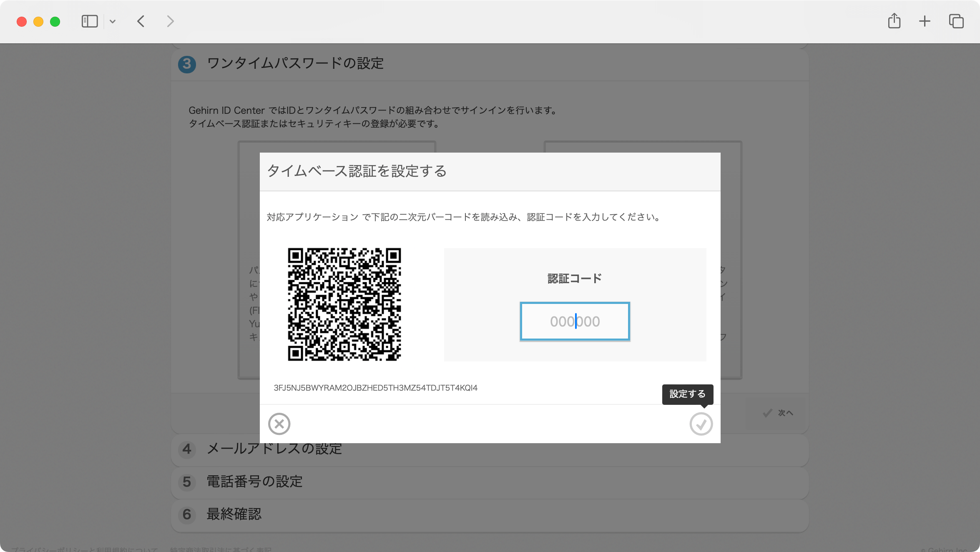Expand the メールアドレスの設定 section
Image resolution: width=980 pixels, height=552 pixels.
(273, 449)
